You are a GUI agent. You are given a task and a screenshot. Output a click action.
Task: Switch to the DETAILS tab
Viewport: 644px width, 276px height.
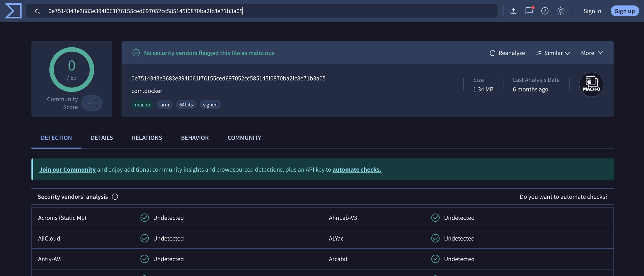tap(102, 138)
